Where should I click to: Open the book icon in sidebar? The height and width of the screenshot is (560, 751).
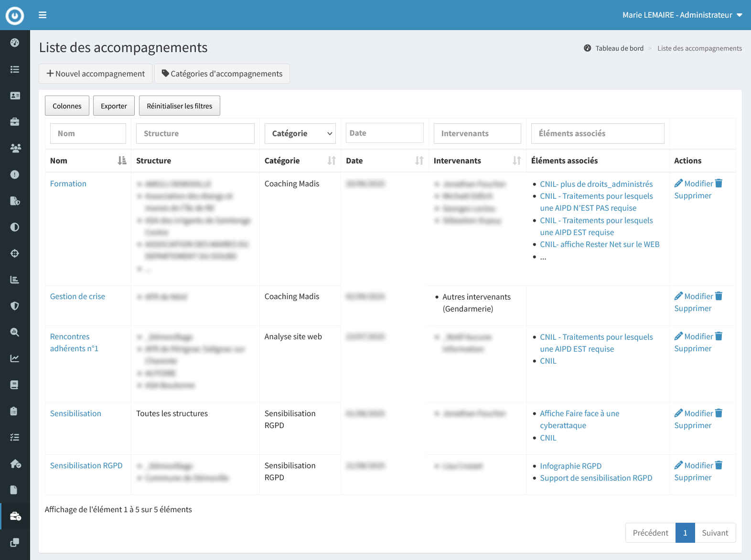pyautogui.click(x=15, y=385)
